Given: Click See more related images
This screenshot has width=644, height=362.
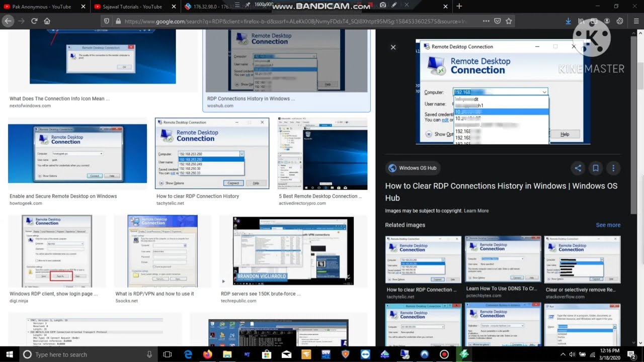Looking at the screenshot, I should point(608,225).
